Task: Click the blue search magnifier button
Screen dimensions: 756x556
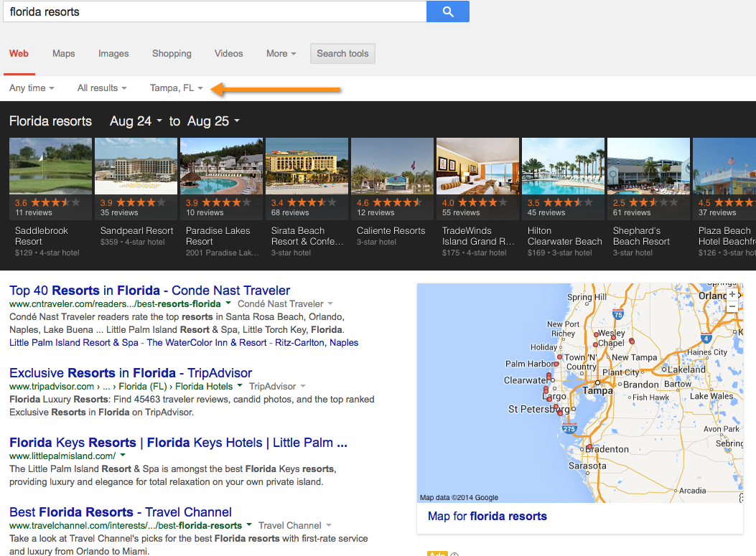Action: tap(447, 11)
